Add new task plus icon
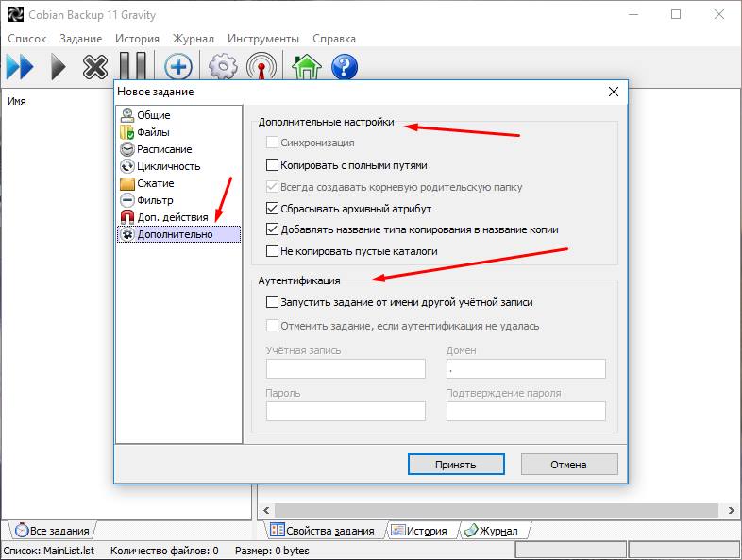 point(177,67)
